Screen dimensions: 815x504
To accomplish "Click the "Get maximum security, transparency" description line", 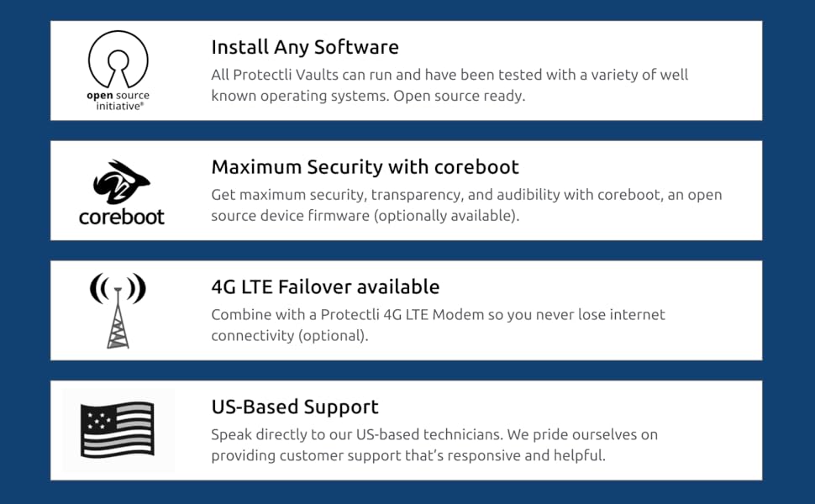I will (x=466, y=195).
